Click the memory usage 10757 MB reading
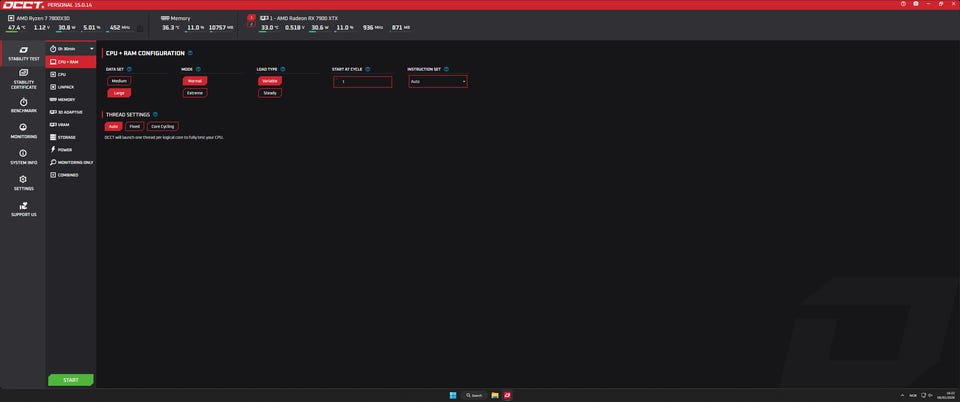This screenshot has width=960, height=402. (221, 28)
